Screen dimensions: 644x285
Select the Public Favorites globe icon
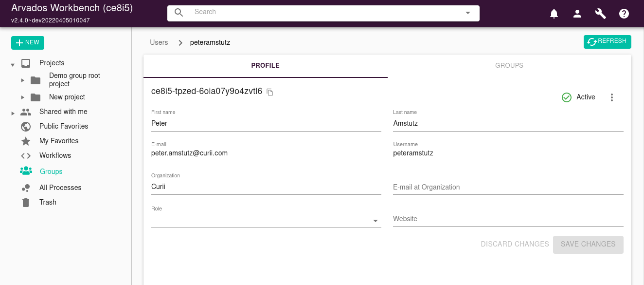click(26, 126)
